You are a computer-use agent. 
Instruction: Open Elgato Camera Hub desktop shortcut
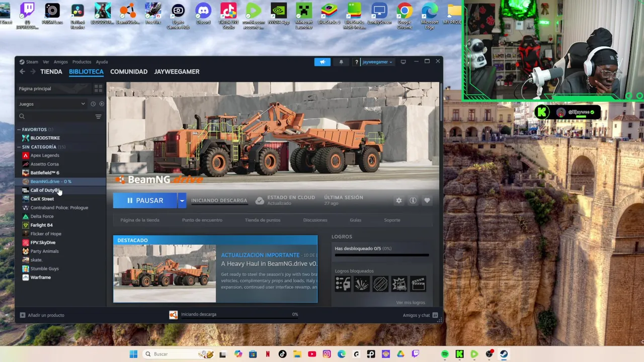pyautogui.click(x=178, y=16)
